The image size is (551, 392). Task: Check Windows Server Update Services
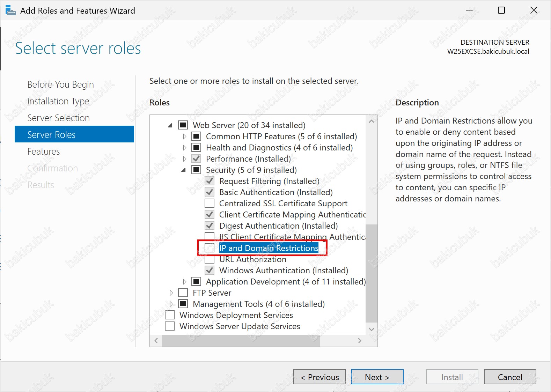[x=170, y=326]
